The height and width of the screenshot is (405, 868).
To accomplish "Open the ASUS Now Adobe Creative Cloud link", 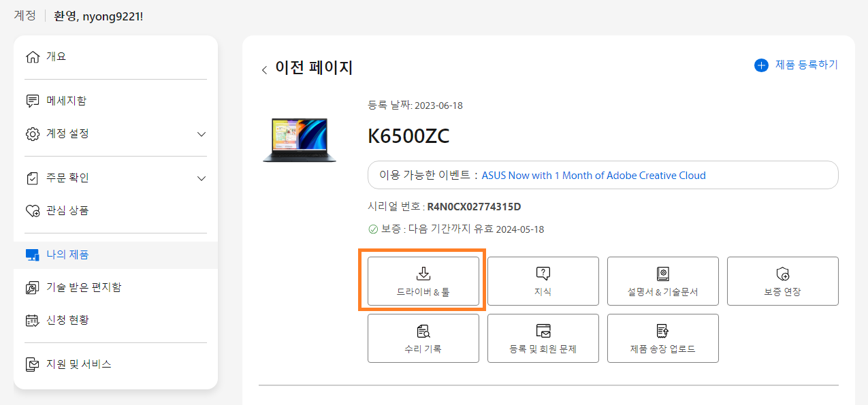I will [594, 176].
